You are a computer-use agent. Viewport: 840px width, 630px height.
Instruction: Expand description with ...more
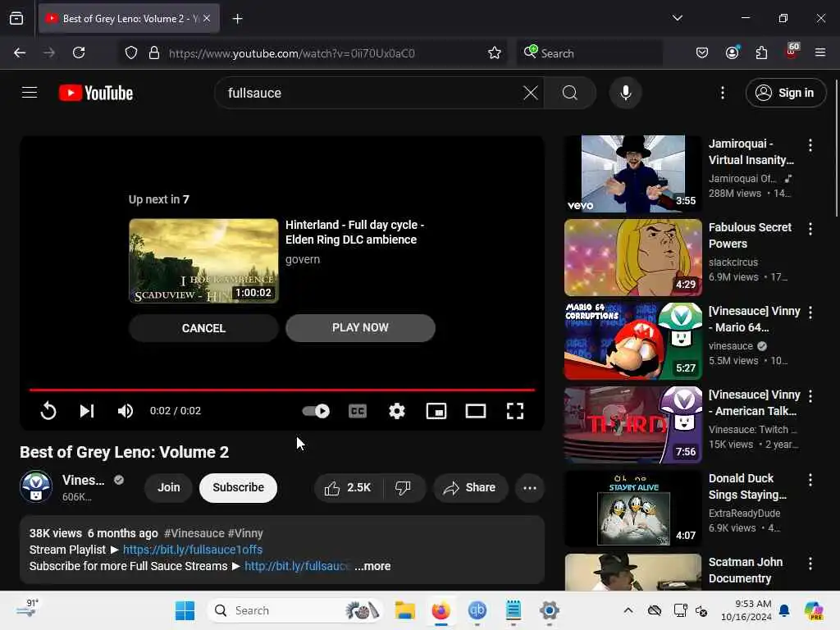pyautogui.click(x=373, y=566)
